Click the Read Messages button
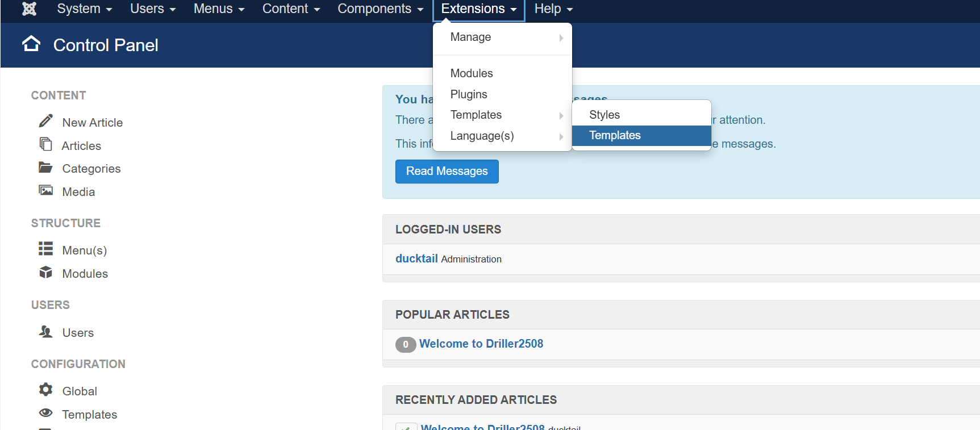 pos(447,172)
